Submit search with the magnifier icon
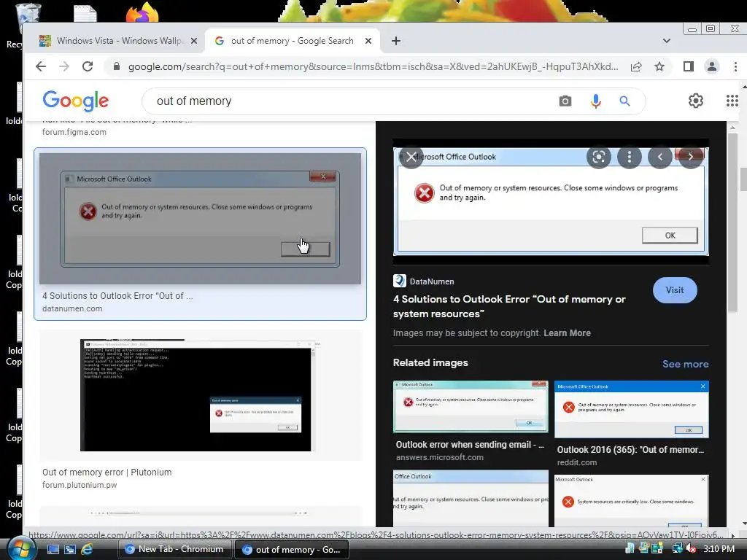The image size is (747, 560). tap(624, 101)
